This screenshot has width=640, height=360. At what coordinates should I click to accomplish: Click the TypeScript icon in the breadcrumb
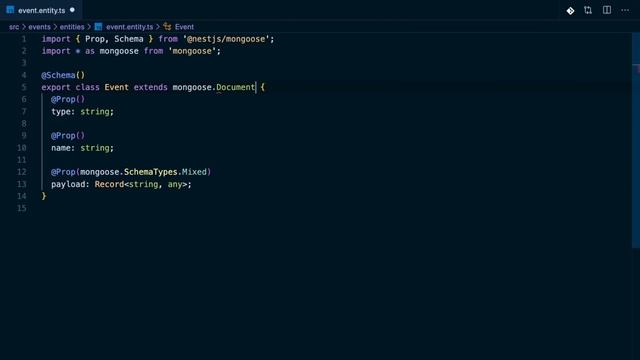98,27
